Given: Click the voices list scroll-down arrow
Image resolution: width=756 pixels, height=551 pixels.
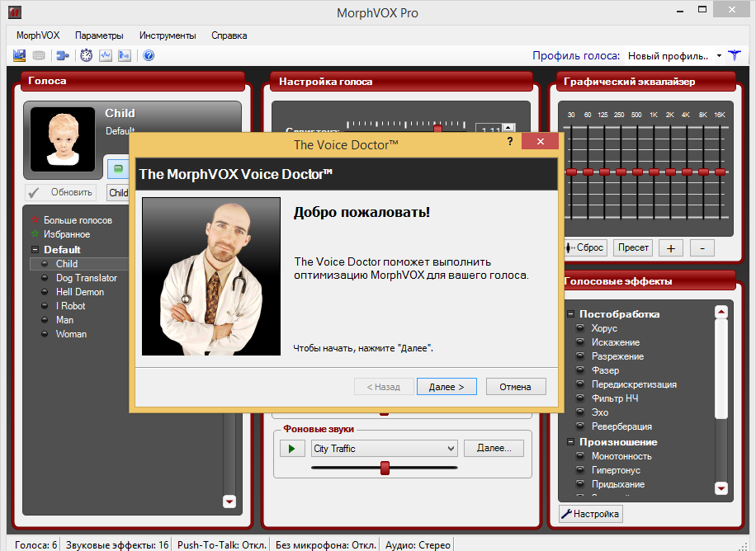Looking at the screenshot, I should click(229, 502).
